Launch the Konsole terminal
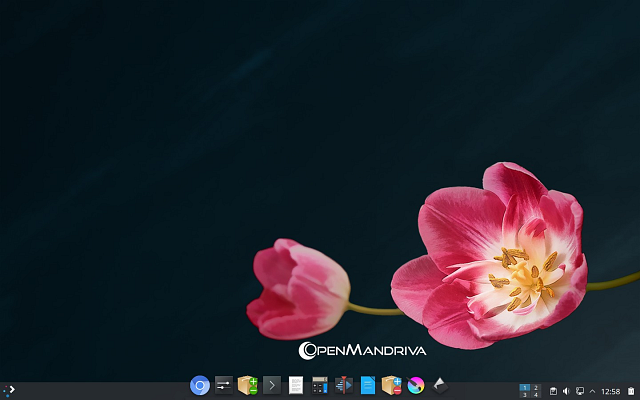 272,385
